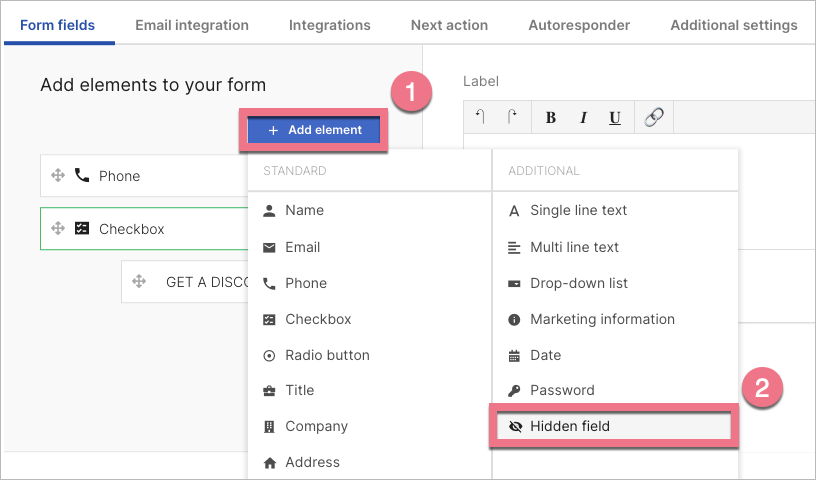Click move handle next to GET A DISCOUNT button
The width and height of the screenshot is (816, 480).
[139, 282]
